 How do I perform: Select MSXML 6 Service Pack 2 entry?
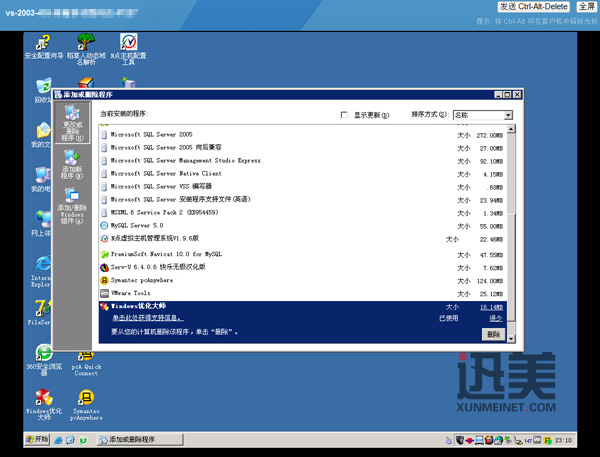click(165, 212)
